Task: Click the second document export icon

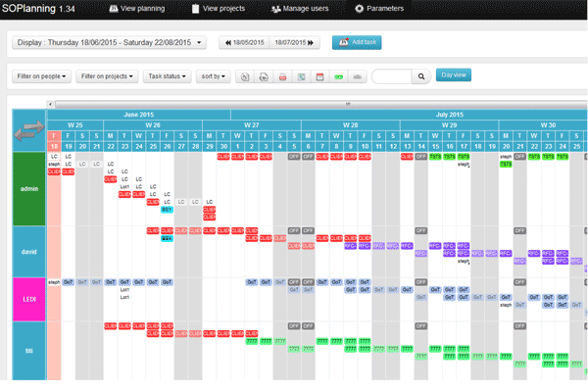Action: pyautogui.click(x=265, y=75)
